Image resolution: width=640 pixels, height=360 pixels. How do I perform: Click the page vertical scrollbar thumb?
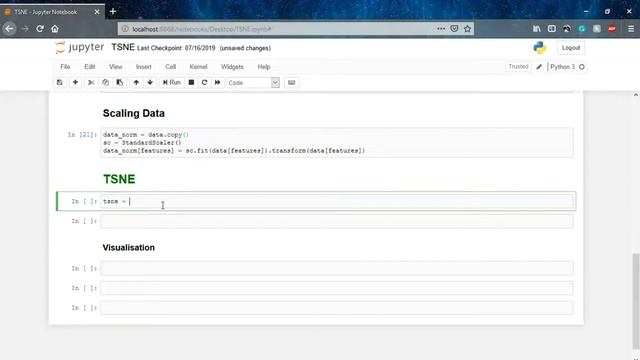(x=636, y=302)
